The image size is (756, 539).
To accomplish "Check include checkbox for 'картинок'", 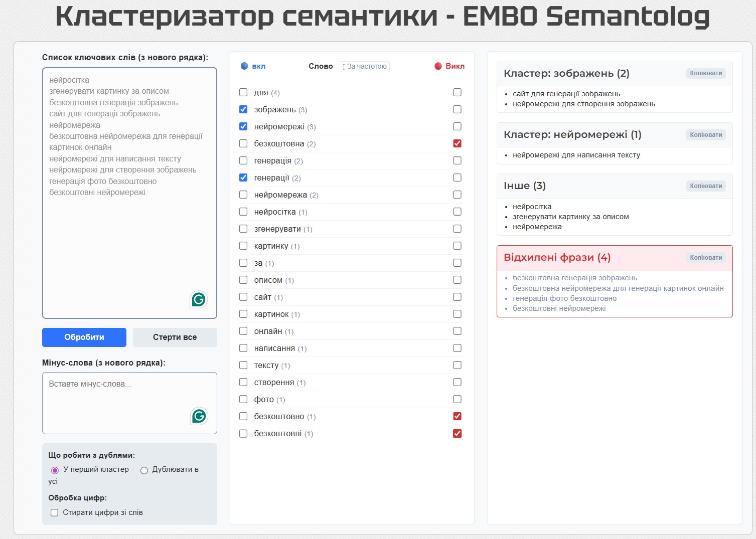I will click(x=243, y=314).
